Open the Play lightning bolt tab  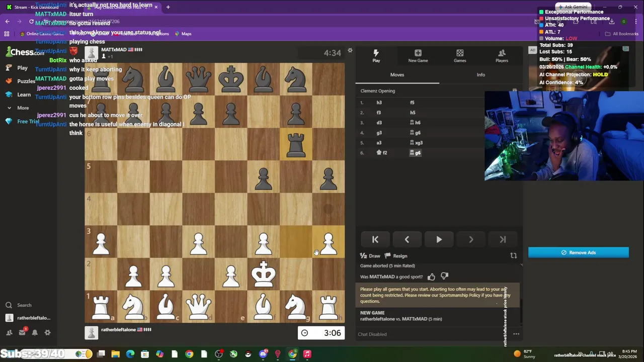(376, 55)
